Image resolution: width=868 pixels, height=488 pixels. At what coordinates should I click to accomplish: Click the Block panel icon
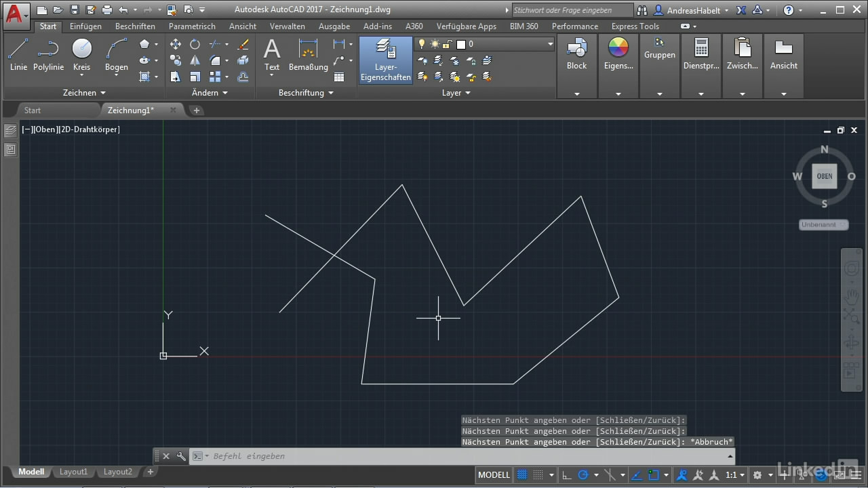[x=576, y=54]
